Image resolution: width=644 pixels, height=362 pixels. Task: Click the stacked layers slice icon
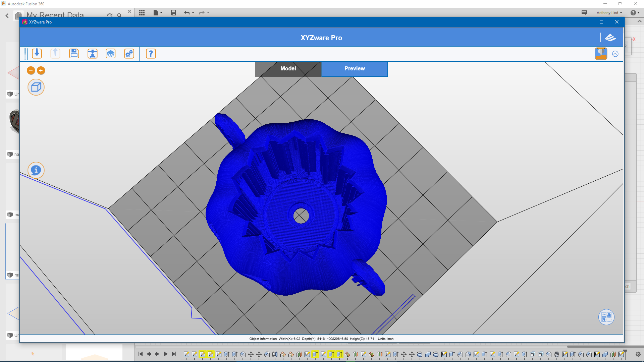coord(111,54)
